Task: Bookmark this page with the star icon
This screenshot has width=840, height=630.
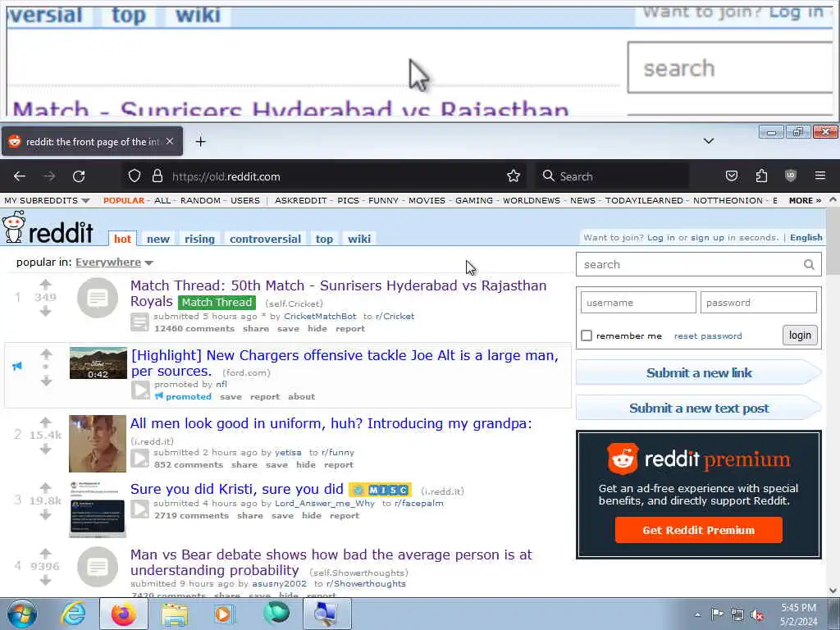Action: pos(514,176)
